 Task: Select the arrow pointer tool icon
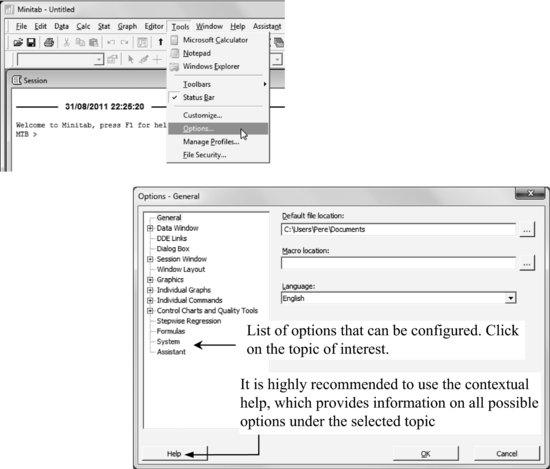click(x=130, y=59)
